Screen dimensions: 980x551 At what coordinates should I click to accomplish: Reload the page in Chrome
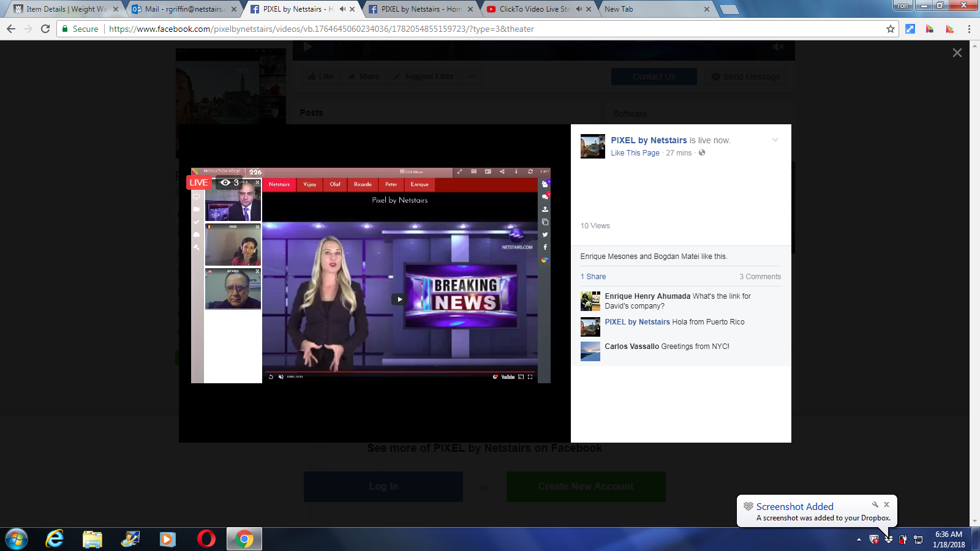[45, 29]
